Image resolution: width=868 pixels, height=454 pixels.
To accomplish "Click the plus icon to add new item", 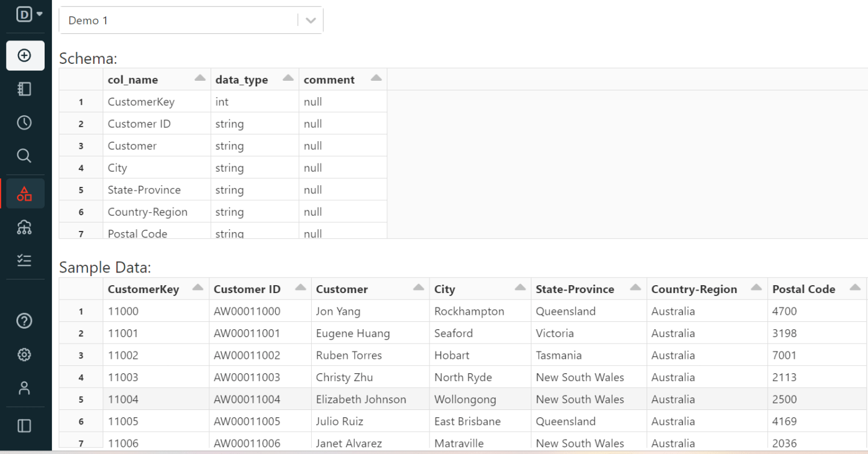I will [x=25, y=55].
